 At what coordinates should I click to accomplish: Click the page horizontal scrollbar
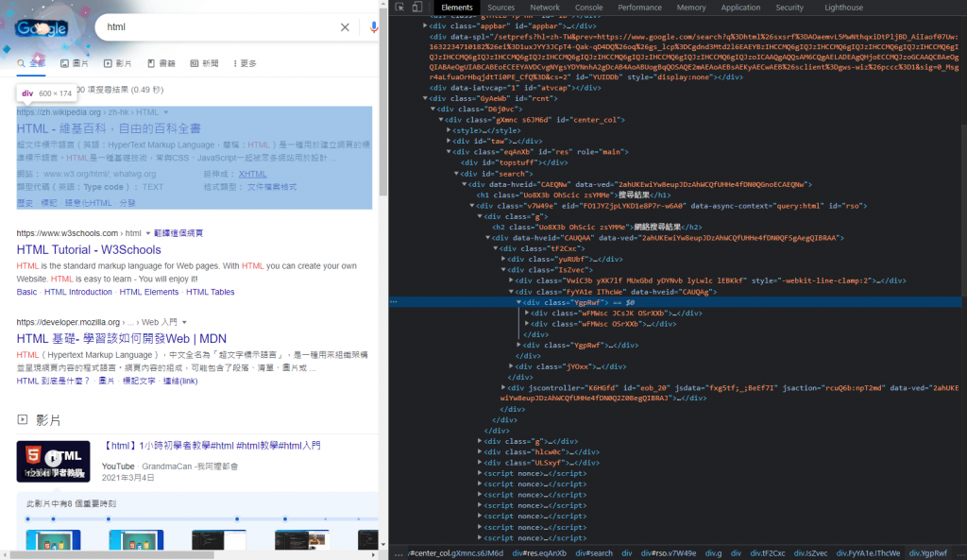click(x=111, y=554)
